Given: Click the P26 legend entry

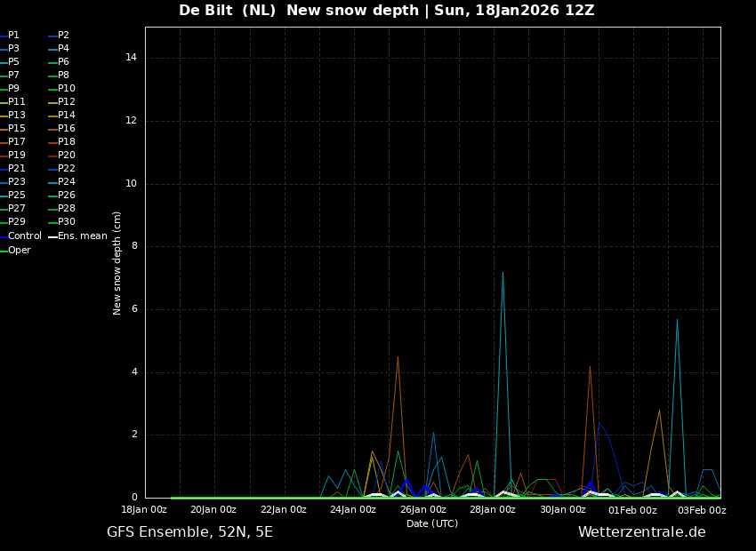Looking at the screenshot, I should (x=61, y=195).
